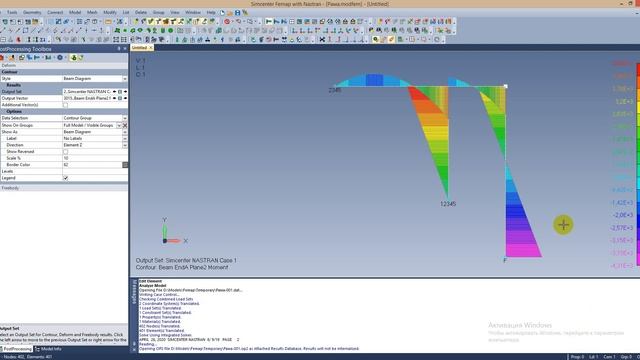Open the Style dropdown showing Beam Diagram
This screenshot has width=640, height=360.
coord(125,78)
